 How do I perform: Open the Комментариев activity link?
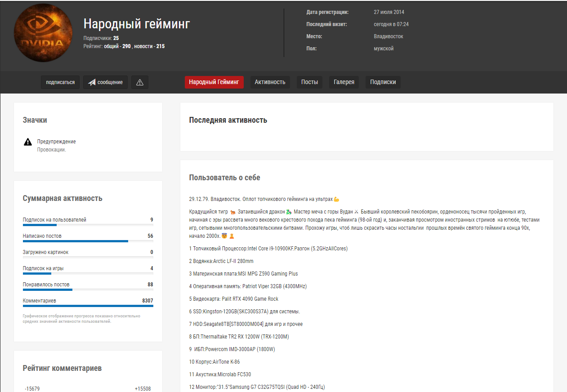pos(40,301)
